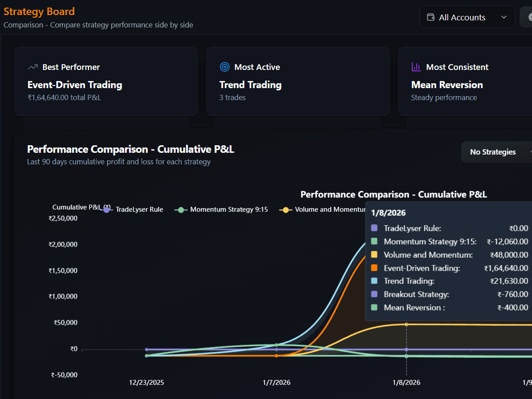Click the yellow Volume and Momentum legend marker
The image size is (532, 399).
click(286, 210)
